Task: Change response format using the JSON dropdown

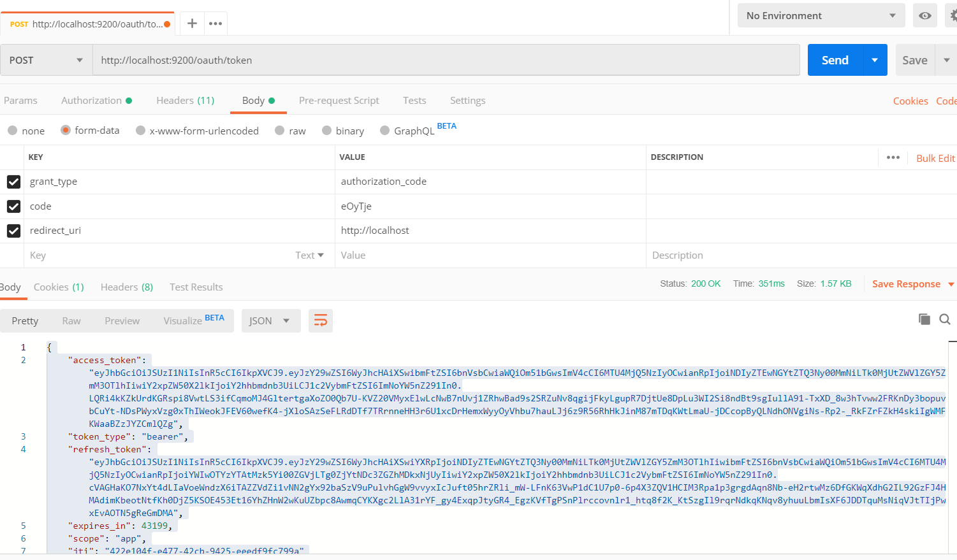Action: tap(270, 320)
